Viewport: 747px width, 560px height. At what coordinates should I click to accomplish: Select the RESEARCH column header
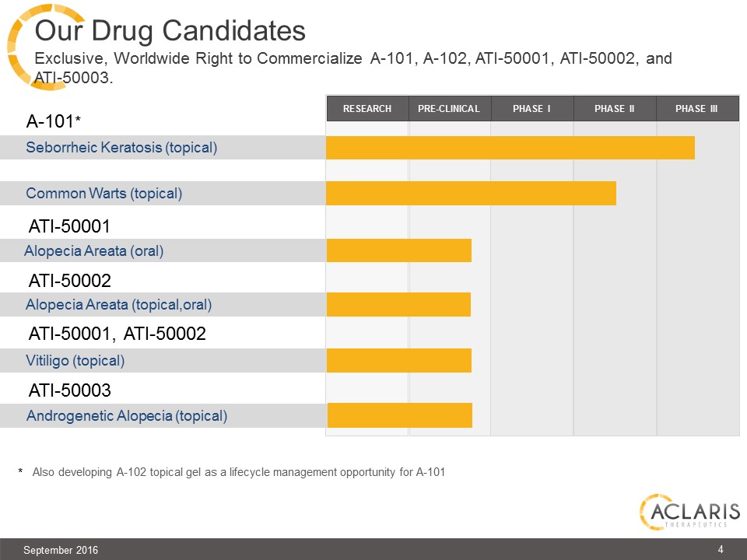tap(367, 109)
